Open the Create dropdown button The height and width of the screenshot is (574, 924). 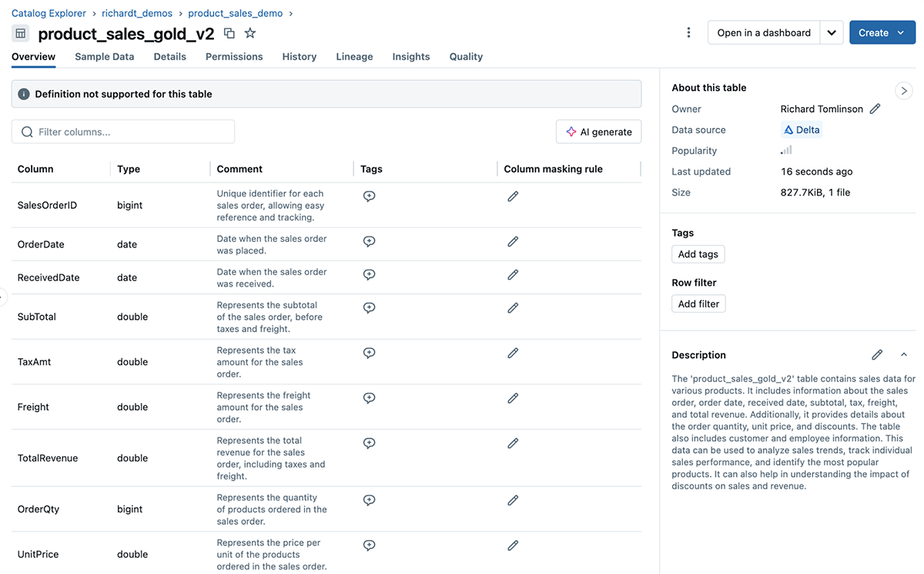point(882,32)
